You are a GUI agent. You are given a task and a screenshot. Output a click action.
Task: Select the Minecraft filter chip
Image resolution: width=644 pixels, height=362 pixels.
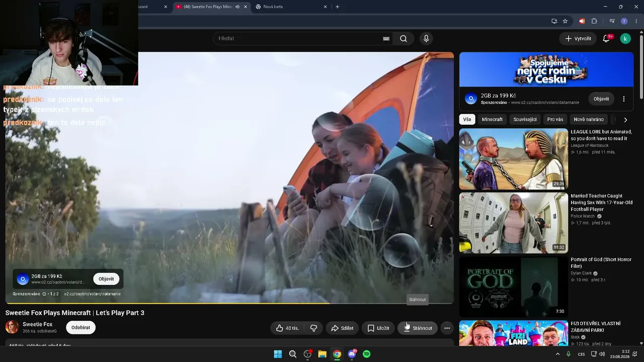click(x=492, y=119)
